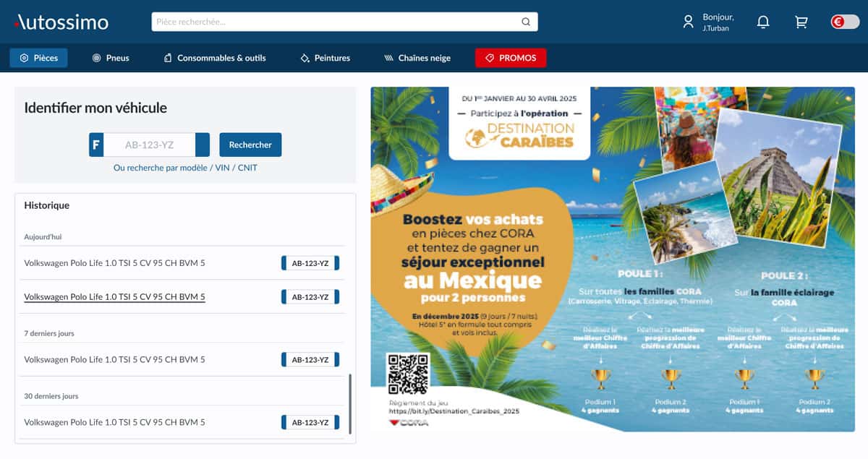
Task: Open search by modèle / VIN / CNIT link
Action: coord(185,168)
